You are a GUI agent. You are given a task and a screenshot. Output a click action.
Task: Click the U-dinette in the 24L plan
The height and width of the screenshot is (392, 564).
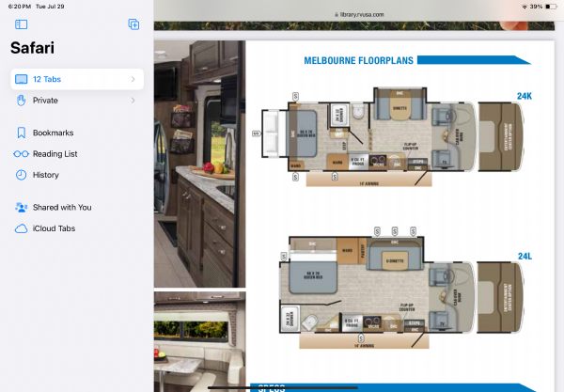[395, 256]
